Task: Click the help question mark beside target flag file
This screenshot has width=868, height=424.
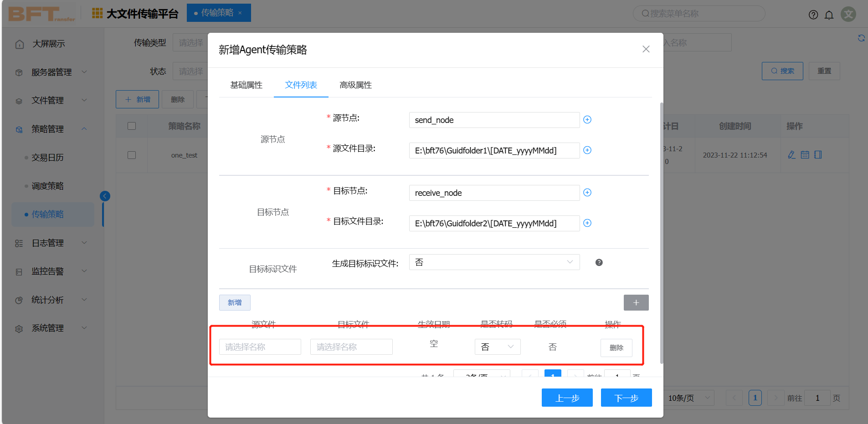Action: (599, 262)
